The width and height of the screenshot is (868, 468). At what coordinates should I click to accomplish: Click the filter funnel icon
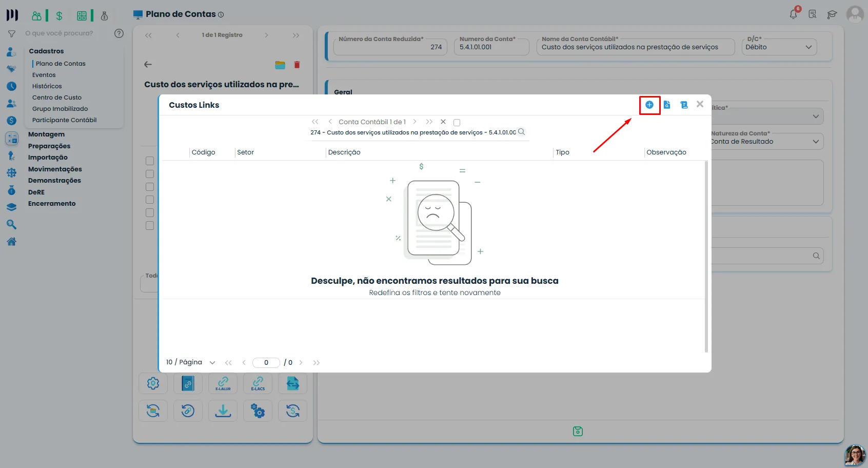pyautogui.click(x=11, y=34)
